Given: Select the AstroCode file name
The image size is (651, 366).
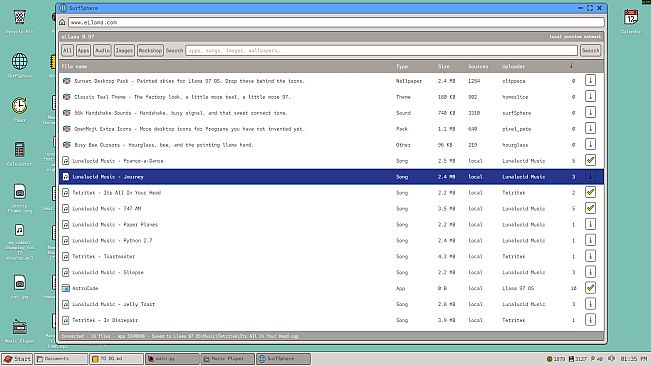Looking at the screenshot, I should click(x=85, y=288).
